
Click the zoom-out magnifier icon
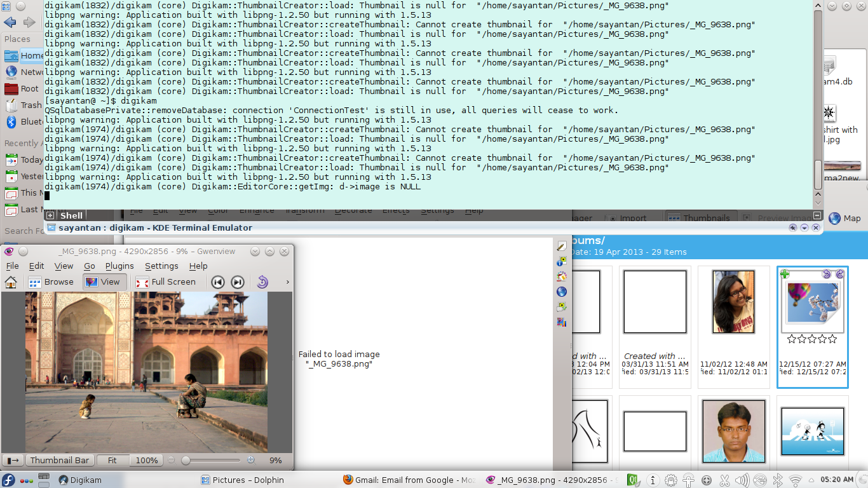(x=172, y=460)
